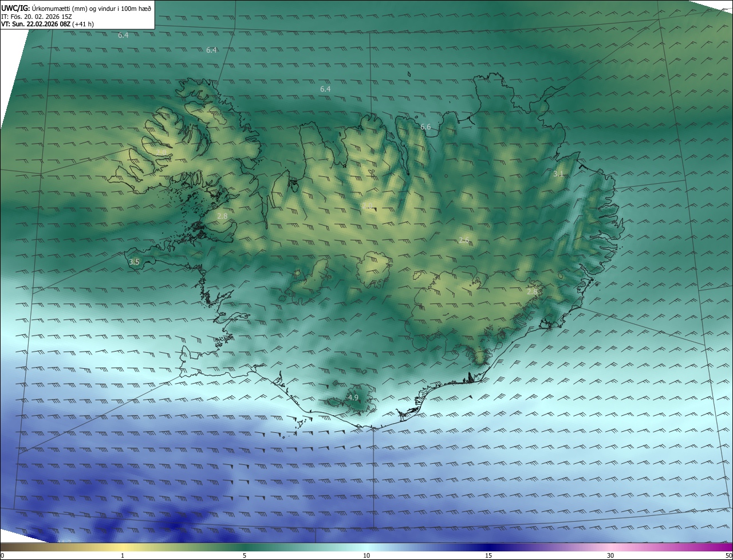Click the 3.5 value on the Snæfellsnes tip
Image resolution: width=733 pixels, height=560 pixels.
click(134, 262)
